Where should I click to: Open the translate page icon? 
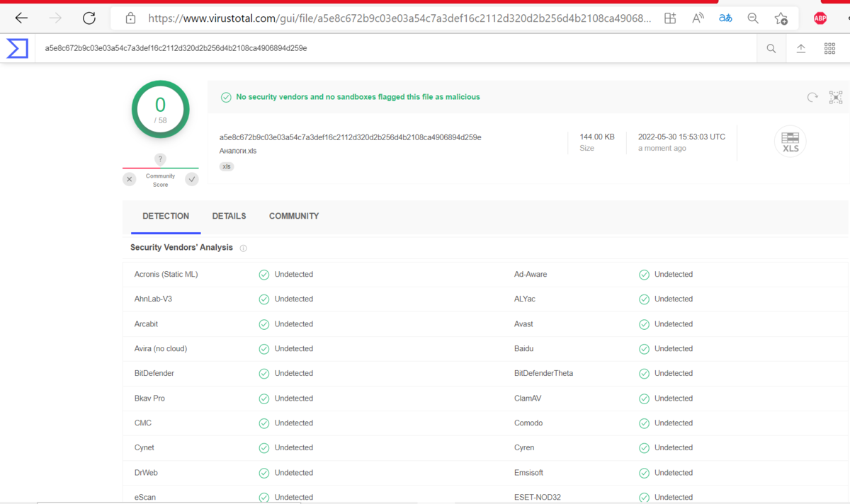tap(725, 18)
